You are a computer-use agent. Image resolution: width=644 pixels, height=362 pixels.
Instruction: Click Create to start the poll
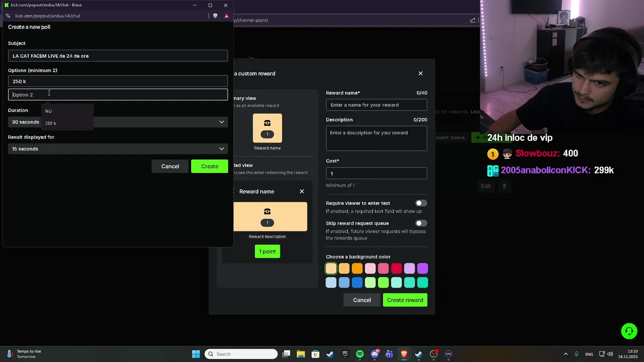tap(210, 166)
